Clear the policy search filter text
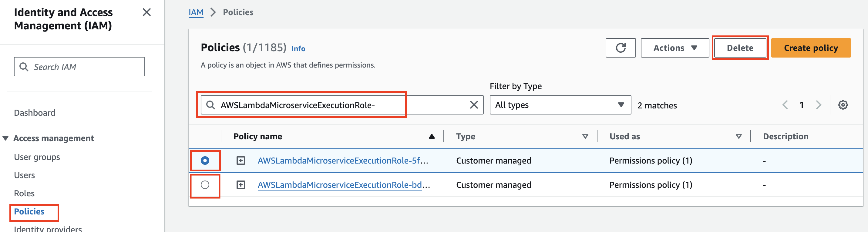This screenshot has height=232, width=868. [474, 105]
